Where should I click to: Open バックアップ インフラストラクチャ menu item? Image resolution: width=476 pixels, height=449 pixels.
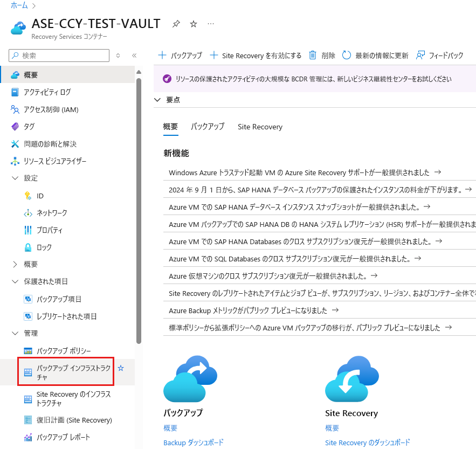coord(66,372)
